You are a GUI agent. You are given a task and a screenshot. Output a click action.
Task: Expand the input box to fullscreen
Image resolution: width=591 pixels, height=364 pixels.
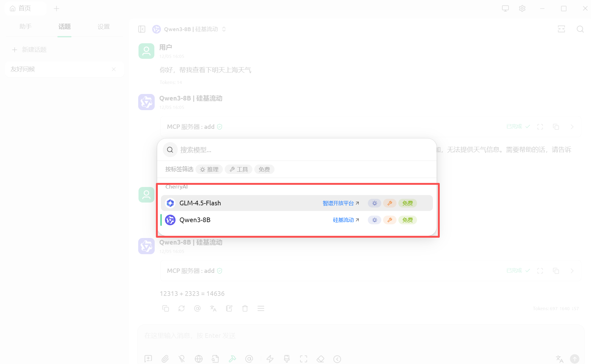[303, 359]
